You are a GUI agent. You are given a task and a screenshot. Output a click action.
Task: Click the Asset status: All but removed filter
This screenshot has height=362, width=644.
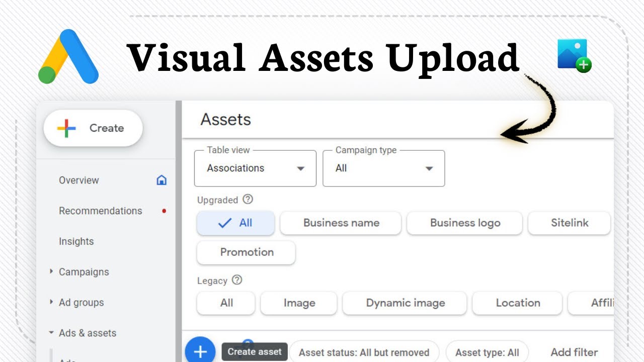click(x=364, y=352)
